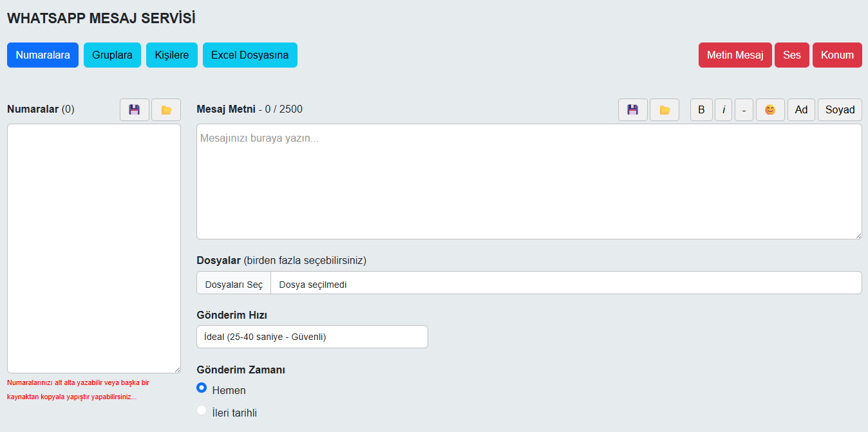Expand the Gönderim Hızı dropdown

tap(312, 337)
